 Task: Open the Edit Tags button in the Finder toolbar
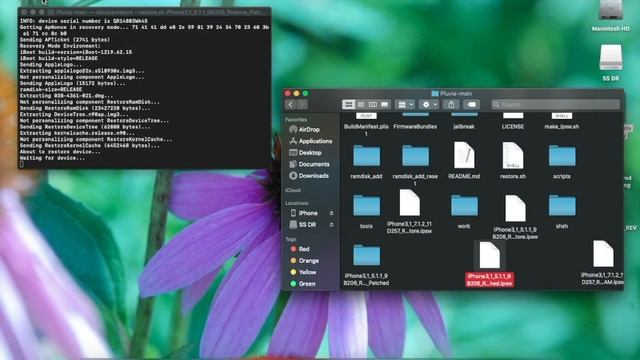click(x=471, y=105)
